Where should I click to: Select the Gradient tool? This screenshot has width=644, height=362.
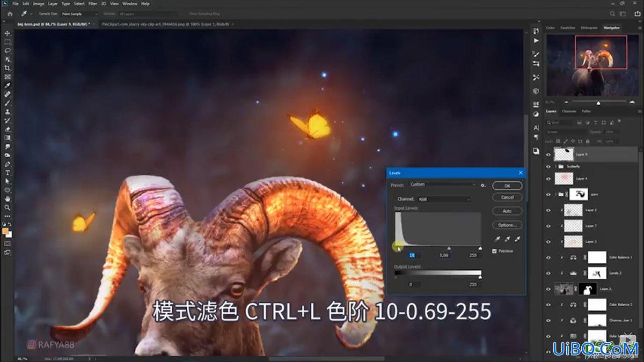coord(8,138)
